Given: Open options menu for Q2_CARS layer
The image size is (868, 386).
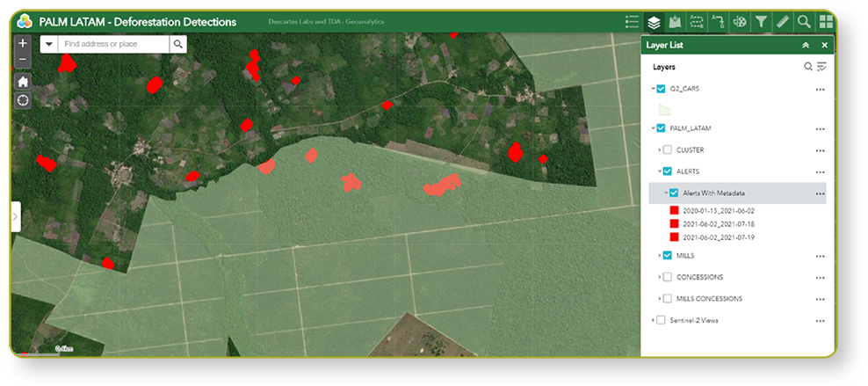Looking at the screenshot, I should click(820, 89).
